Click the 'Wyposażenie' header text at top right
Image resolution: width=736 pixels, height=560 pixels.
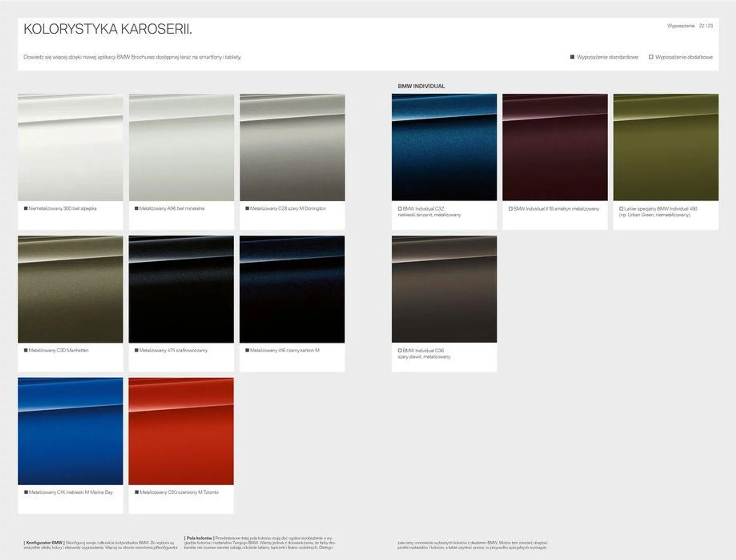pos(681,26)
